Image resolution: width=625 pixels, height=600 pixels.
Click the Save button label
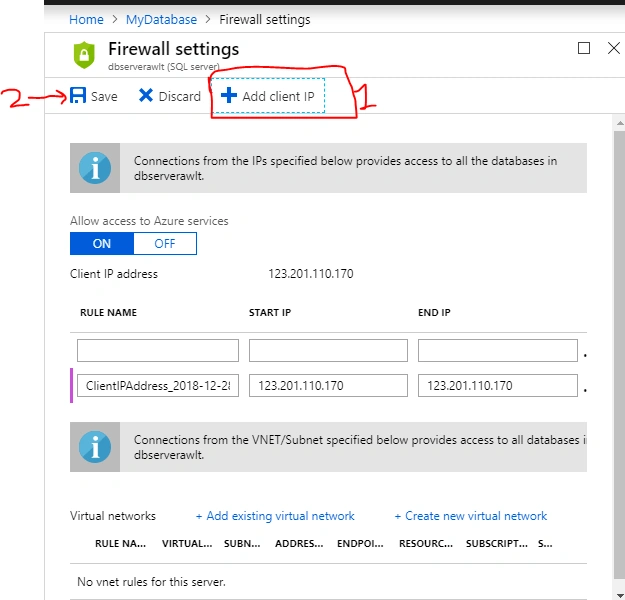(x=104, y=96)
